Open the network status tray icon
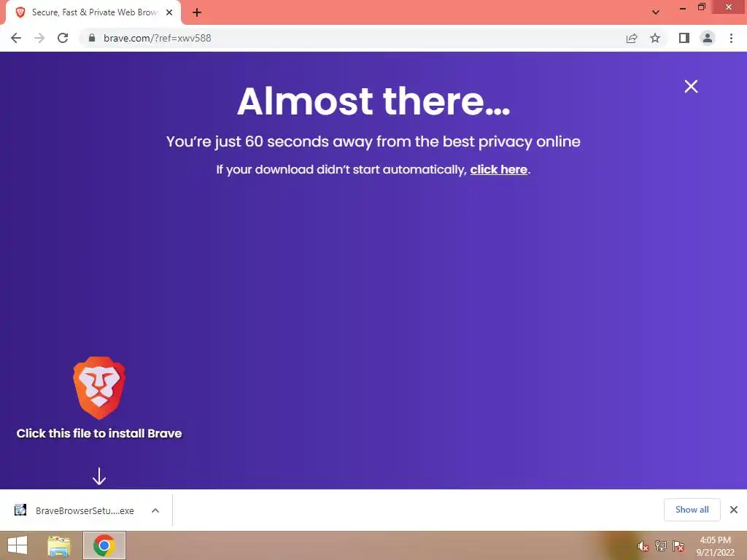The image size is (747, 560). (661, 546)
